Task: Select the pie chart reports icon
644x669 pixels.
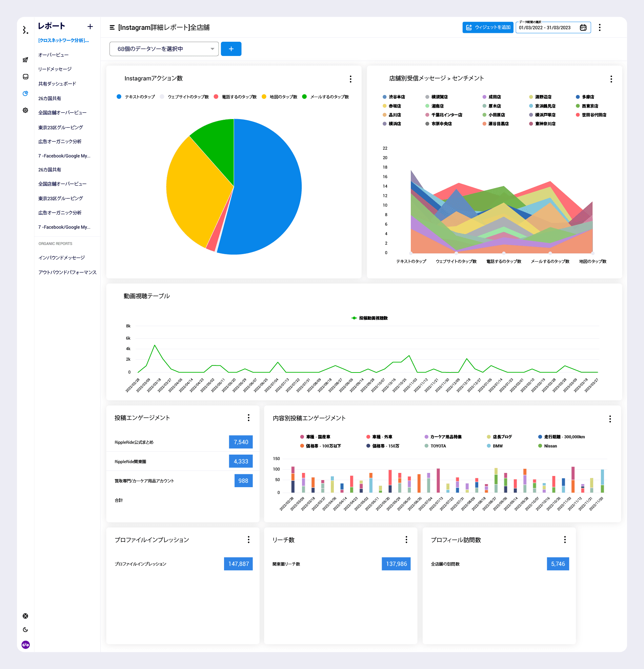Action: click(x=25, y=94)
